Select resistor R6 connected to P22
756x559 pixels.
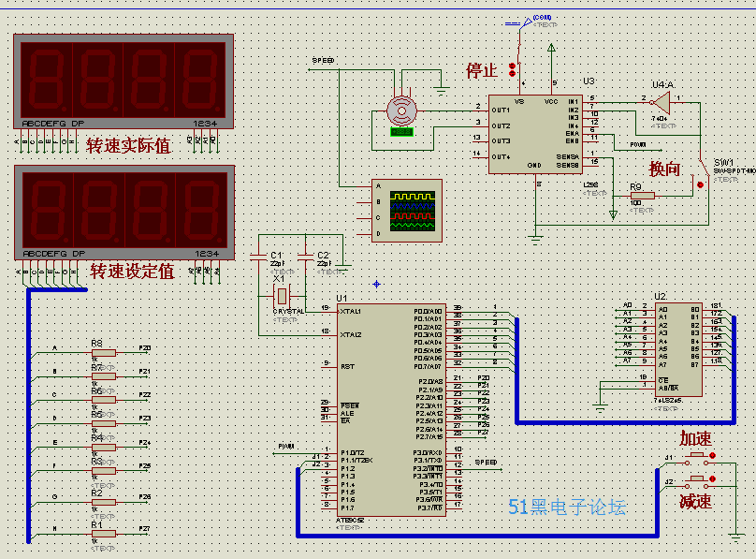(104, 400)
